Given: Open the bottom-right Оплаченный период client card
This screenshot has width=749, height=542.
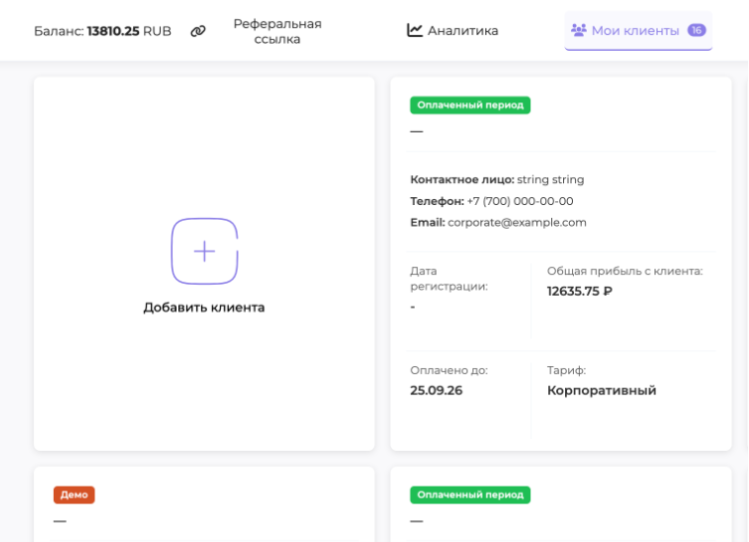Looking at the screenshot, I should (560, 506).
